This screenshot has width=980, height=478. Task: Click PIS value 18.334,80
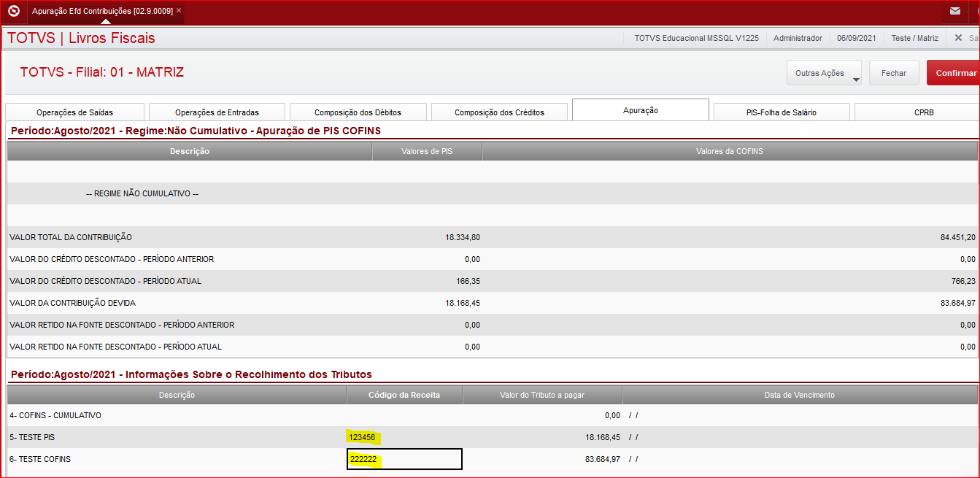click(x=462, y=237)
